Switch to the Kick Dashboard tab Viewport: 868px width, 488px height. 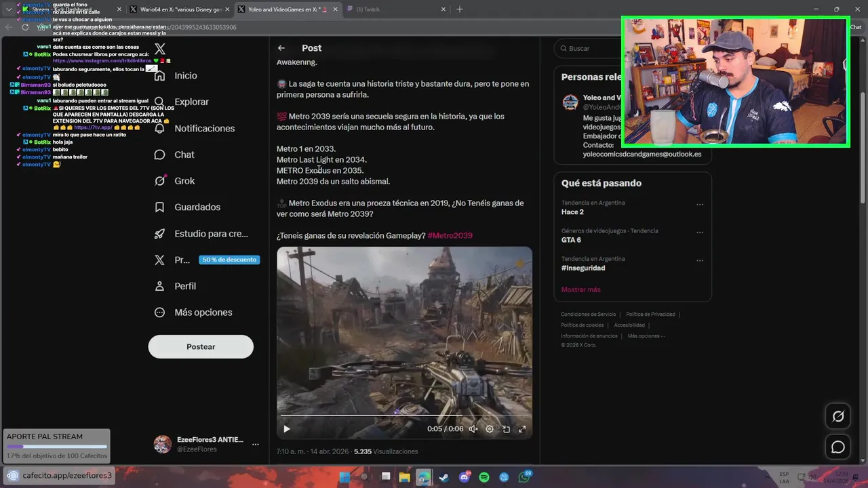pyautogui.click(x=73, y=9)
